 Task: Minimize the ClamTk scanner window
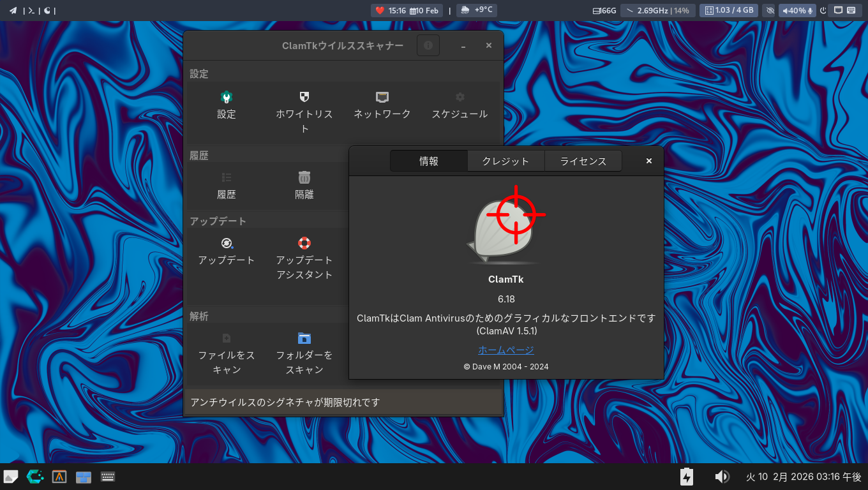point(463,46)
